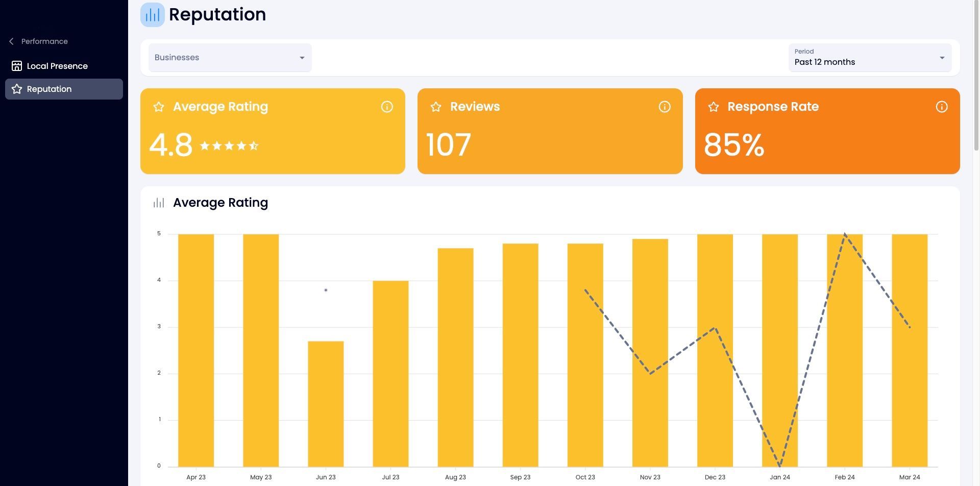
Task: Click the Response Rate summary card
Action: [827, 131]
